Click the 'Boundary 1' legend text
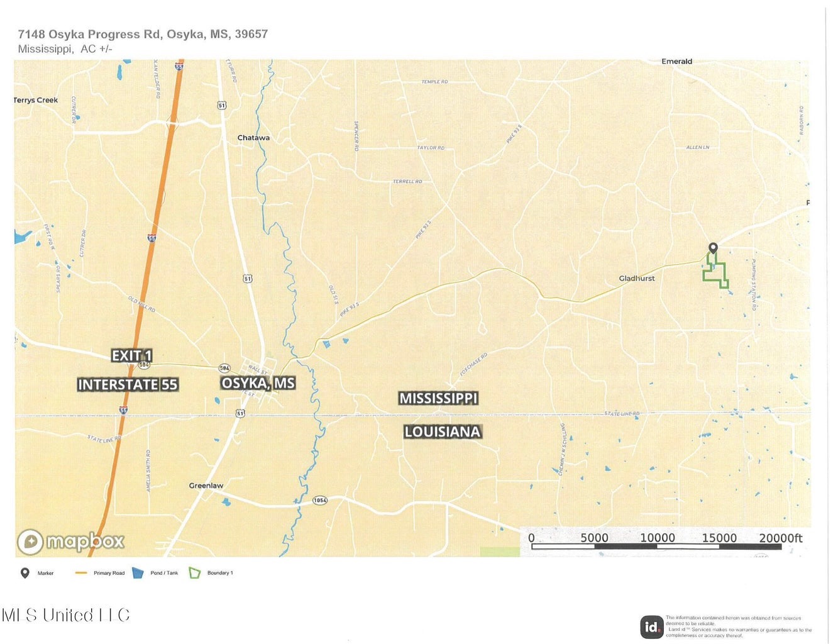This screenshot has width=833, height=644. [220, 573]
